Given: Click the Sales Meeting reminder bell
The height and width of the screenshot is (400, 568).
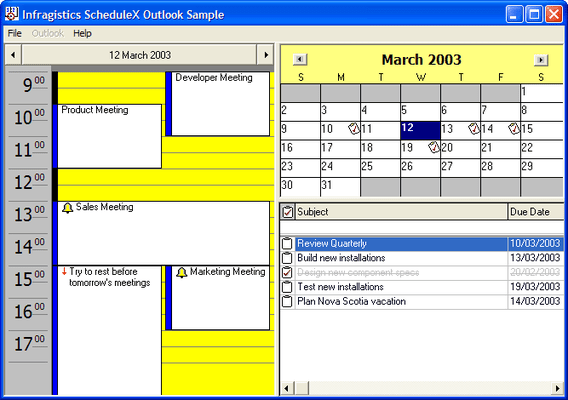Looking at the screenshot, I should click(x=67, y=208).
